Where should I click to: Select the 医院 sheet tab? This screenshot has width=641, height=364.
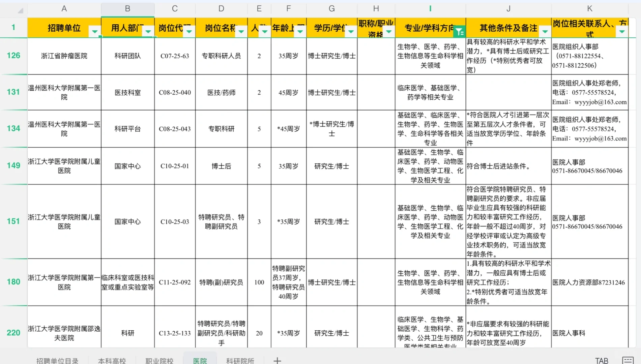200,361
